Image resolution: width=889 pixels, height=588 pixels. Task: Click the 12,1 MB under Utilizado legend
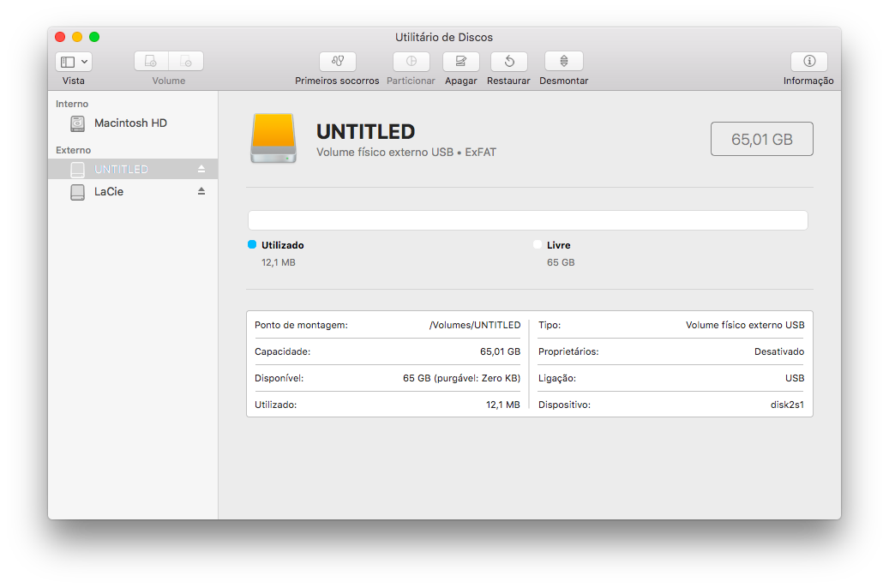coord(279,262)
